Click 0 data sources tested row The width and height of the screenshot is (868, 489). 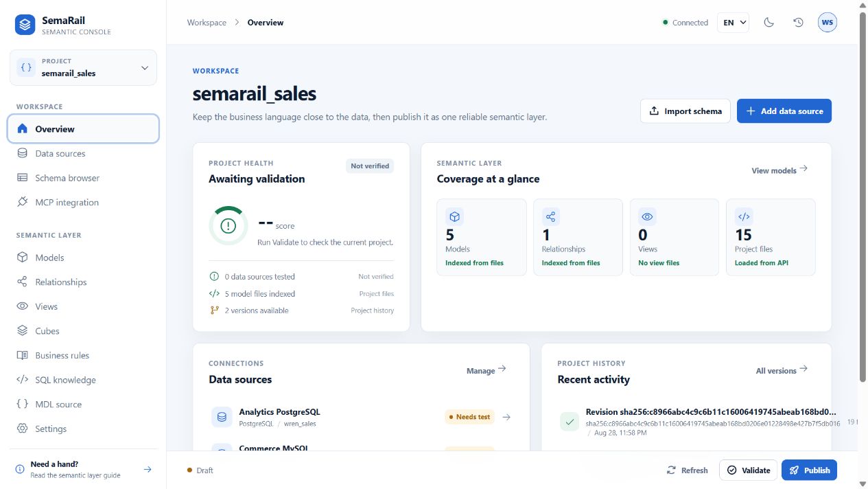coord(301,277)
